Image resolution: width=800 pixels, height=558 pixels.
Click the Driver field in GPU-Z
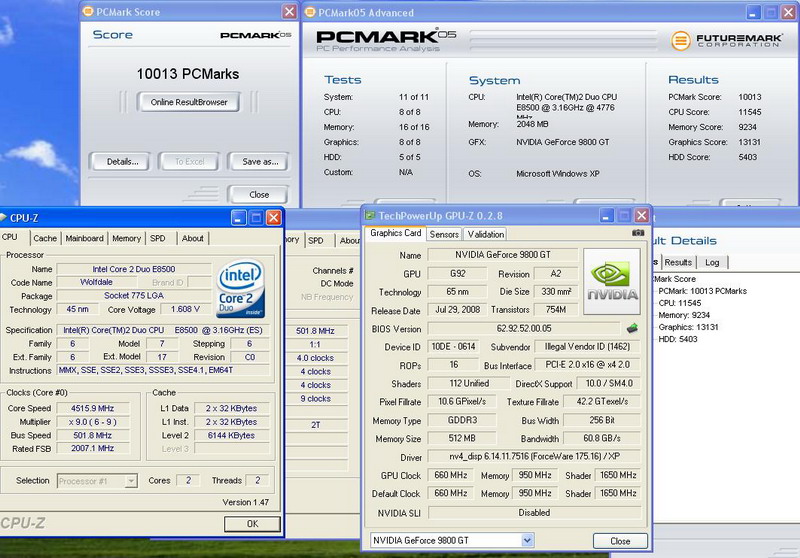point(534,456)
